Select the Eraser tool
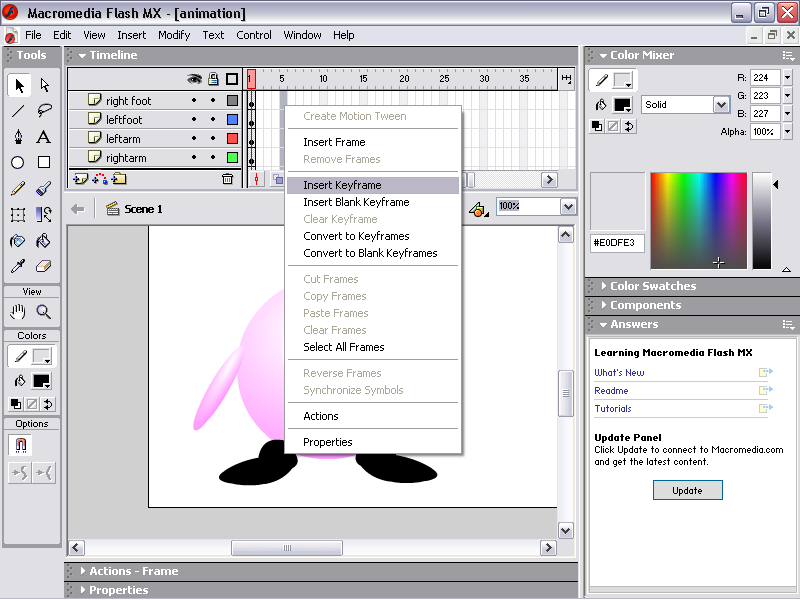800x600 pixels. tap(44, 267)
